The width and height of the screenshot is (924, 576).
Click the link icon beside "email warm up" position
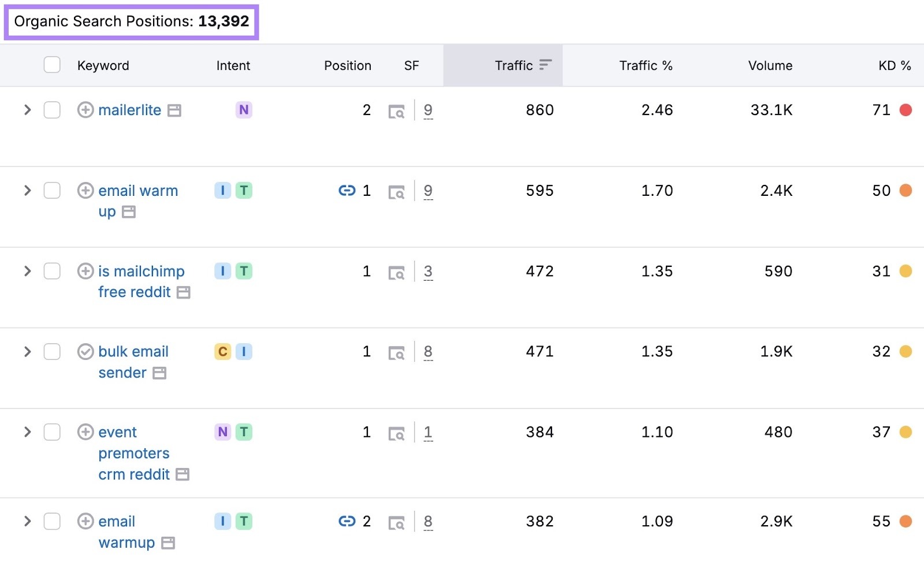tap(346, 191)
